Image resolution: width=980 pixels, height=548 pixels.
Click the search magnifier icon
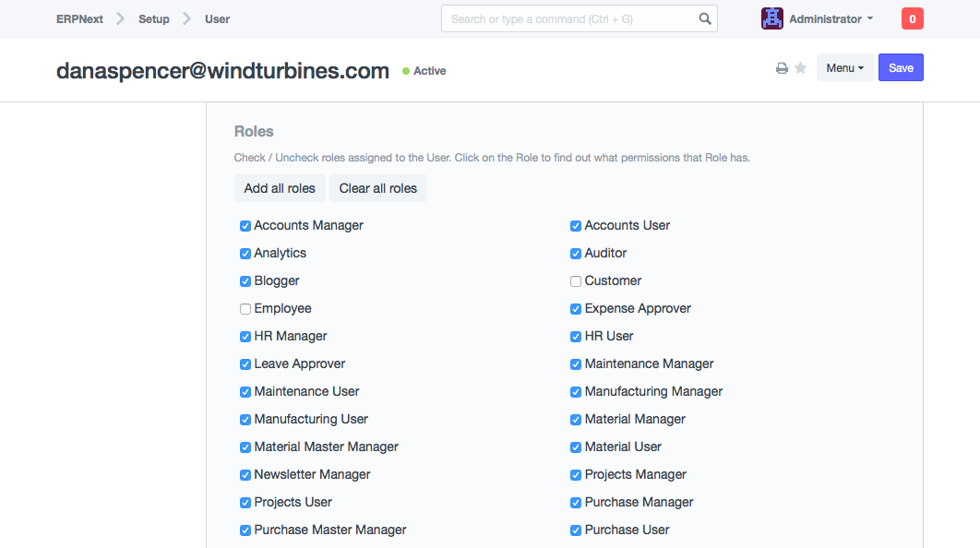(705, 18)
